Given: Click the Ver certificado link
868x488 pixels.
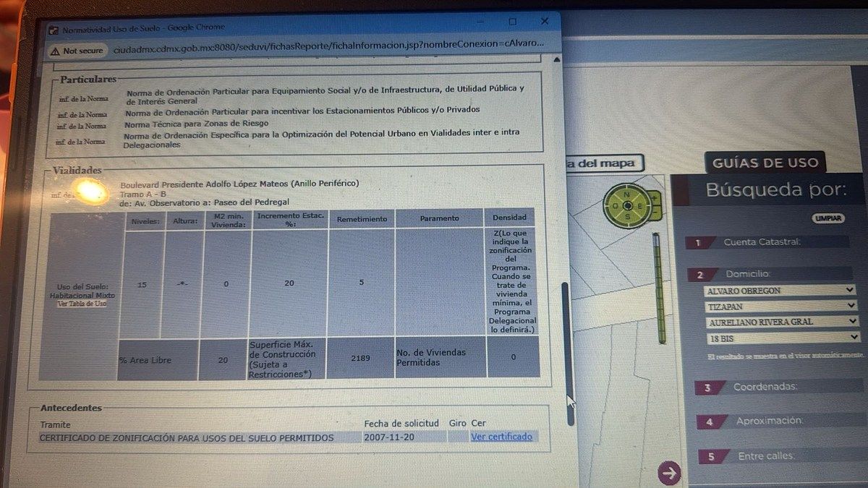Looking at the screenshot, I should 501,437.
